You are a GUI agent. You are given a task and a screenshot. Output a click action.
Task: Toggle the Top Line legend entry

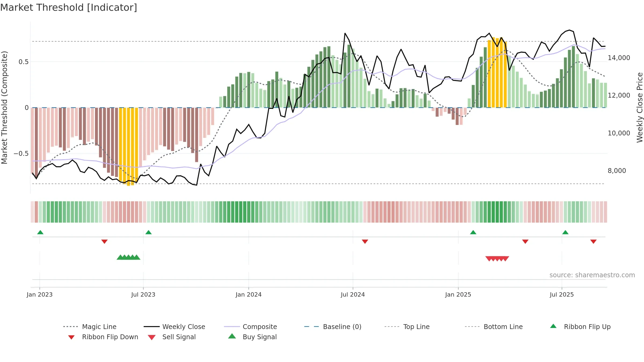(407, 327)
